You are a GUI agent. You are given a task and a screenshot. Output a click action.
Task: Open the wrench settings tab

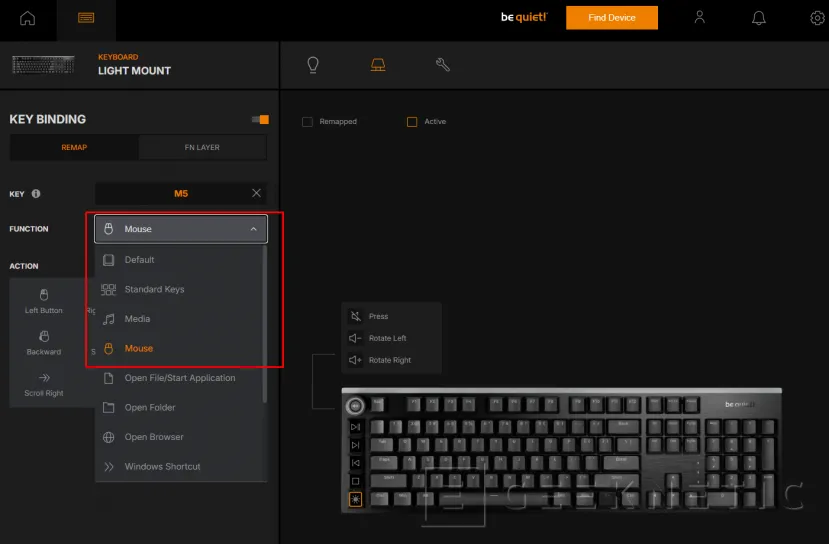(443, 65)
